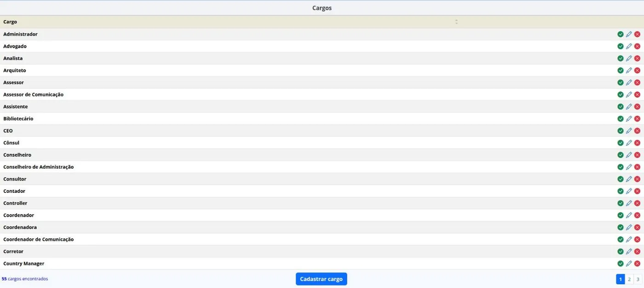Remove the Analista cargo with red X
The height and width of the screenshot is (288, 644).
[637, 58]
